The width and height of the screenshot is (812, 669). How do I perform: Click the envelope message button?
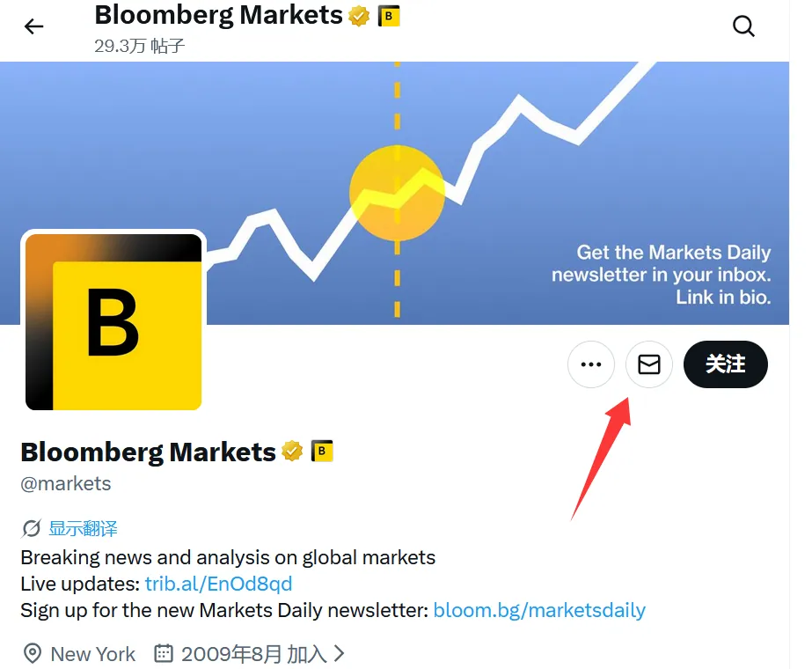pyautogui.click(x=649, y=364)
